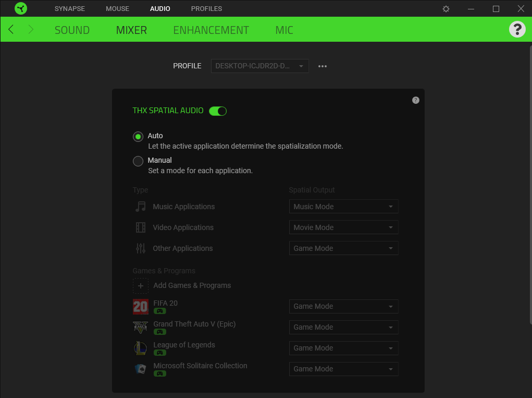Image resolution: width=532 pixels, height=398 pixels.
Task: Open the Profiles top menu item
Action: click(x=206, y=9)
